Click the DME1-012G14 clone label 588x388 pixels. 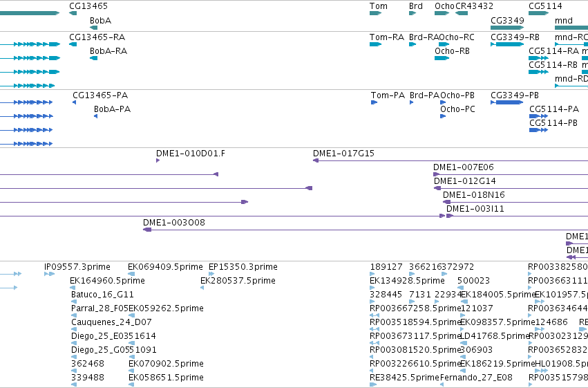pyautogui.click(x=465, y=181)
